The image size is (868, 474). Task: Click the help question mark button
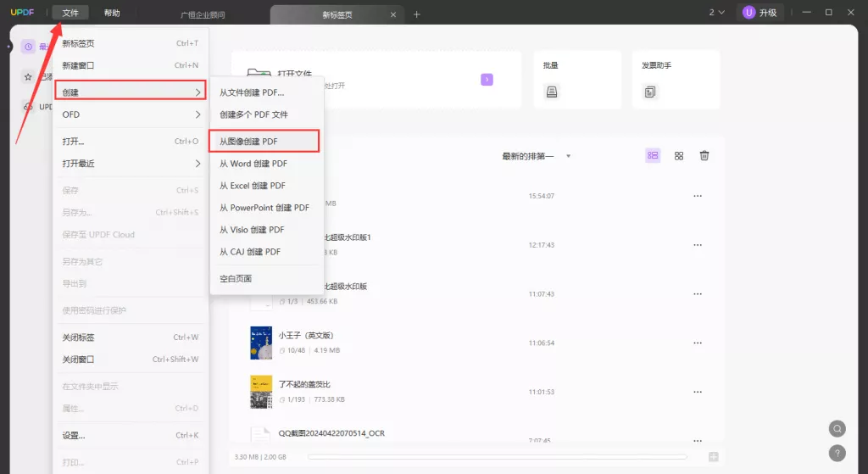point(837,453)
